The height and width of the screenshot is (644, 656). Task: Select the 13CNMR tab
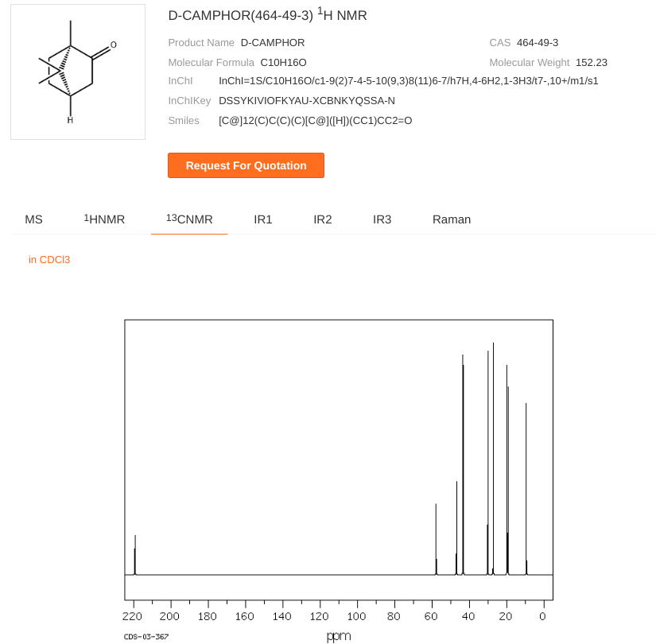click(x=188, y=219)
